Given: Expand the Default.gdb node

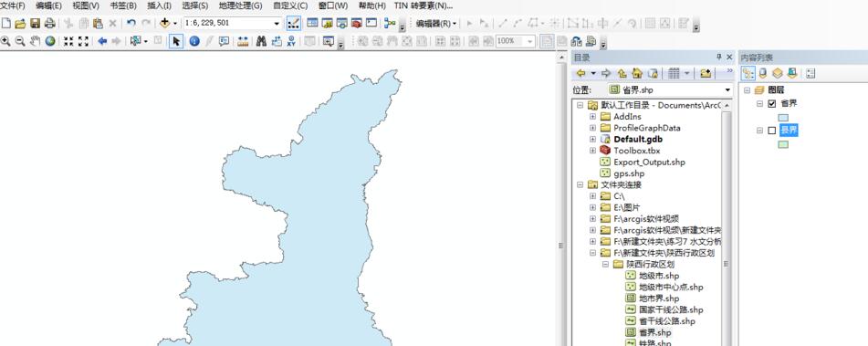Looking at the screenshot, I should click(x=593, y=139).
